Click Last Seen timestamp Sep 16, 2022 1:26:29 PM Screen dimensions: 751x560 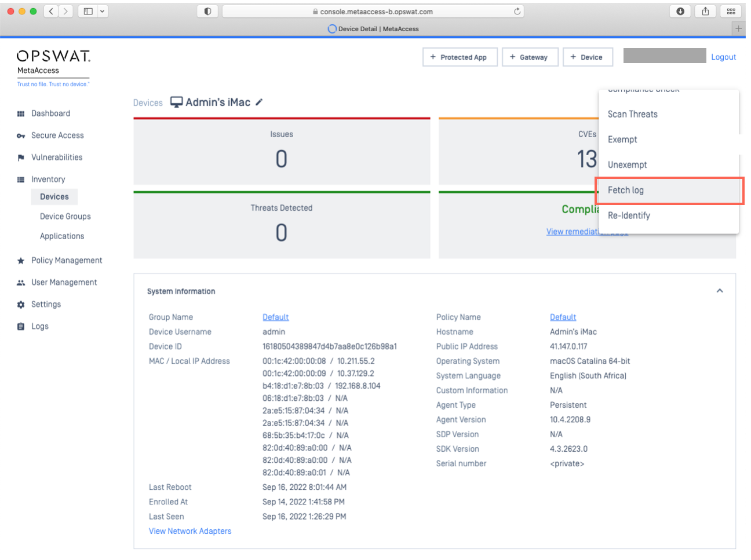pyautogui.click(x=304, y=517)
